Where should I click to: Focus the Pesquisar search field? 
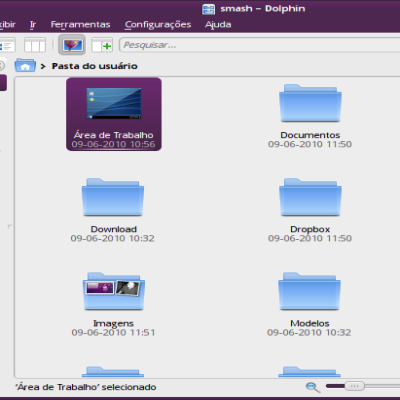coord(259,45)
